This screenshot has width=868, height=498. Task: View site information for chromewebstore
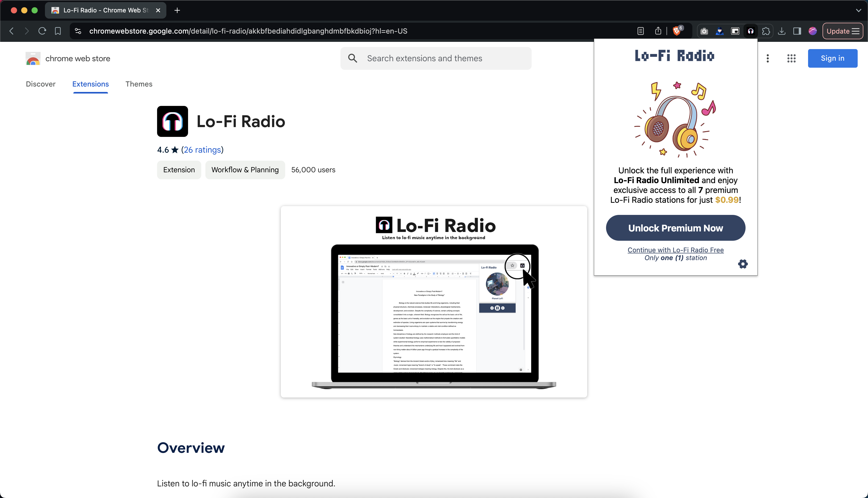click(78, 31)
